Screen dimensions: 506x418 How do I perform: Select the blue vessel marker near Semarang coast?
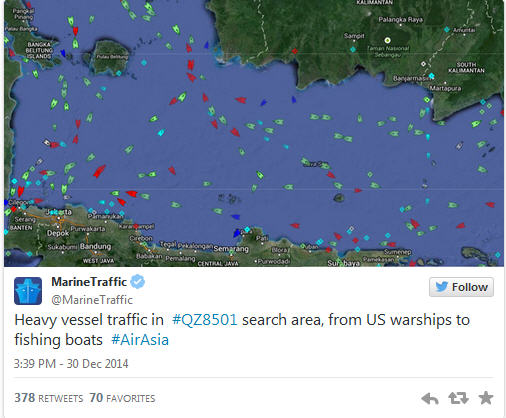[x=237, y=233]
